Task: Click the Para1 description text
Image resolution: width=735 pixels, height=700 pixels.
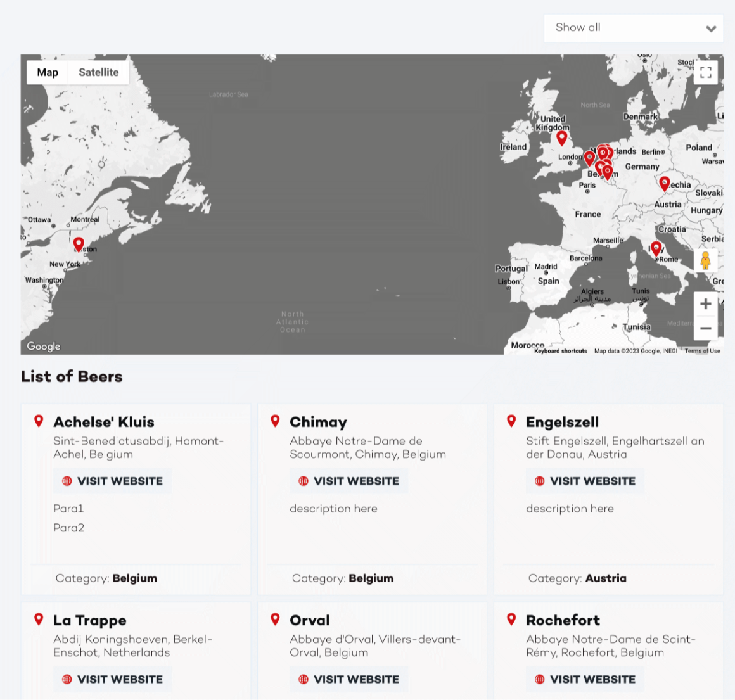Action: click(68, 508)
